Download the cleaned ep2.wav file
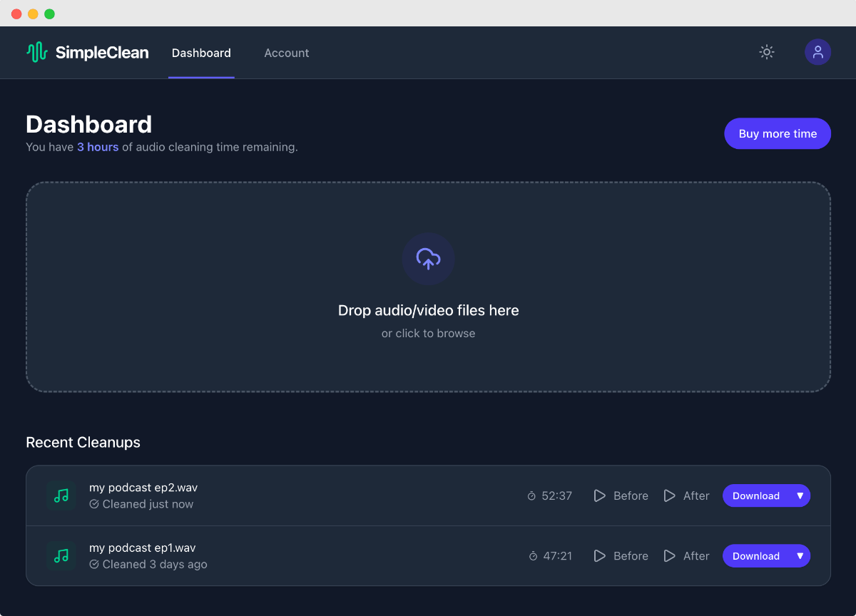856x616 pixels. [x=755, y=496]
